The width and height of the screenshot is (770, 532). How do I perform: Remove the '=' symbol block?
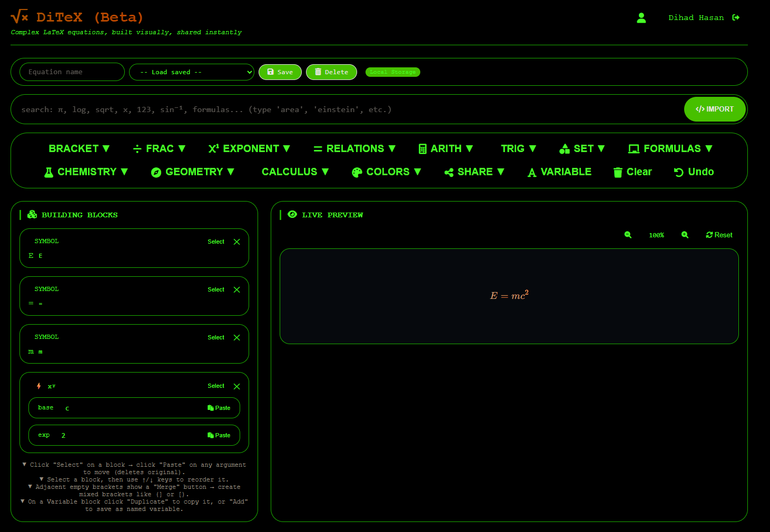(236, 289)
